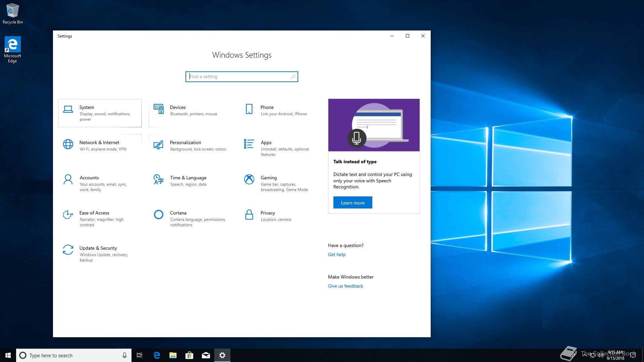Click the Ease of Access icon
Screen dimensions: 644x362
[x=68, y=215]
